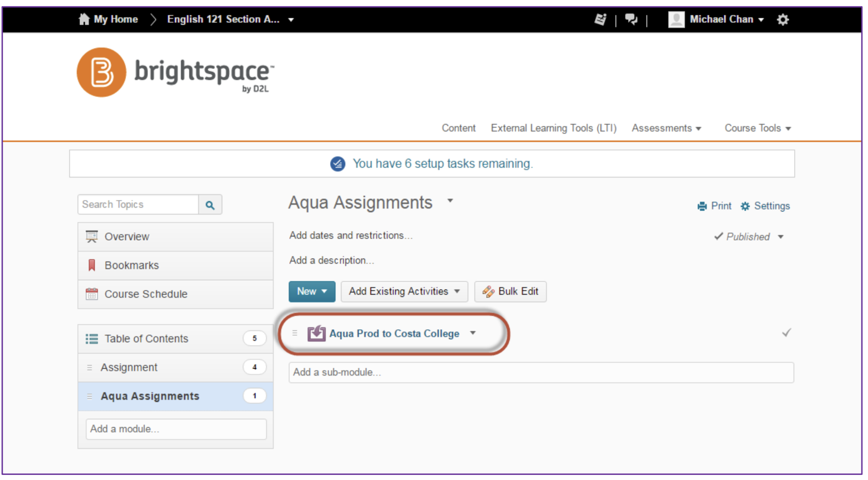868x480 pixels.
Task: Click the Search Topics field
Action: pyautogui.click(x=138, y=204)
